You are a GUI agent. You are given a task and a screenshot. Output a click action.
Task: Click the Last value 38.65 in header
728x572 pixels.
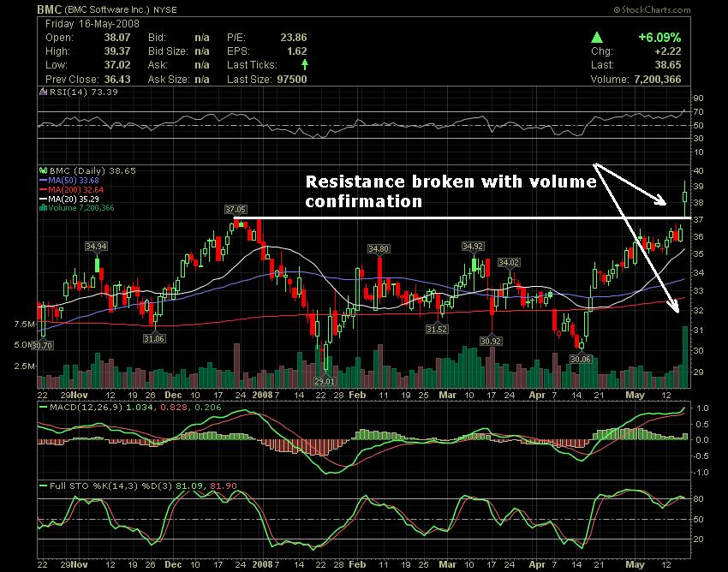(668, 64)
